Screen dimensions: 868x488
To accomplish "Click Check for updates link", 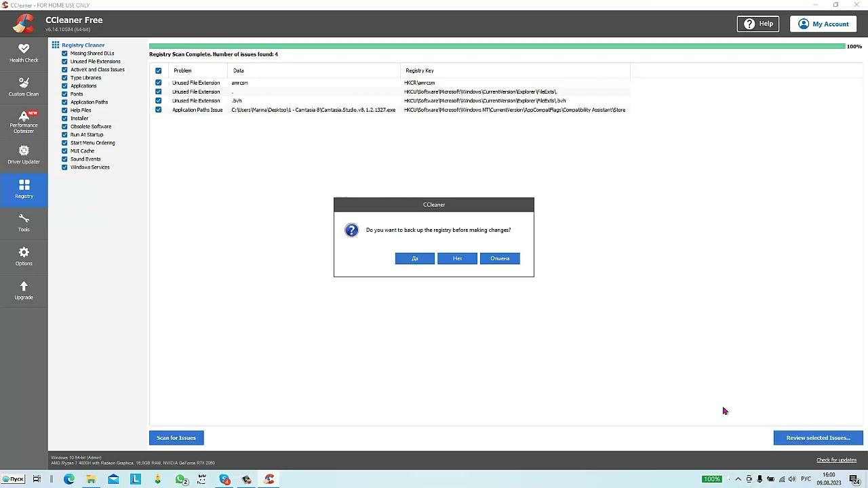I will coord(836,460).
